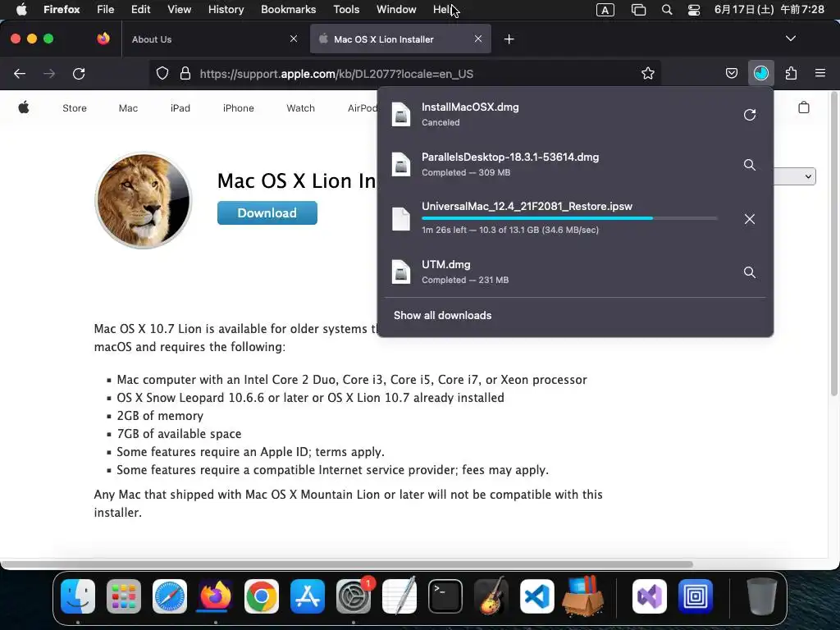Open the Window menu

pyautogui.click(x=396, y=10)
